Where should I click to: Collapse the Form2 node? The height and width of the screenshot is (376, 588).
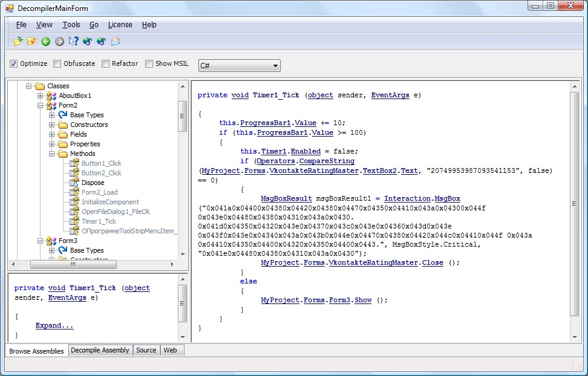[40, 105]
